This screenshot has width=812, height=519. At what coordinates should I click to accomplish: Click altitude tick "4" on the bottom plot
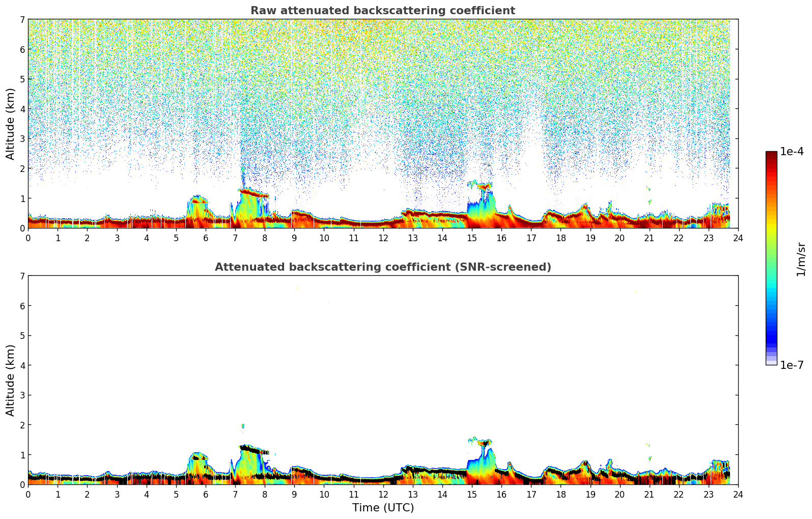coord(22,365)
